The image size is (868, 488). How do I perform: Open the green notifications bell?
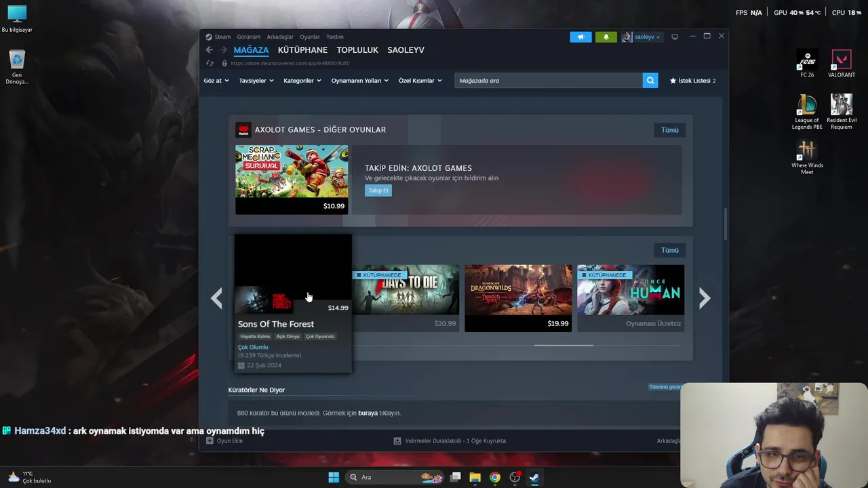(606, 37)
